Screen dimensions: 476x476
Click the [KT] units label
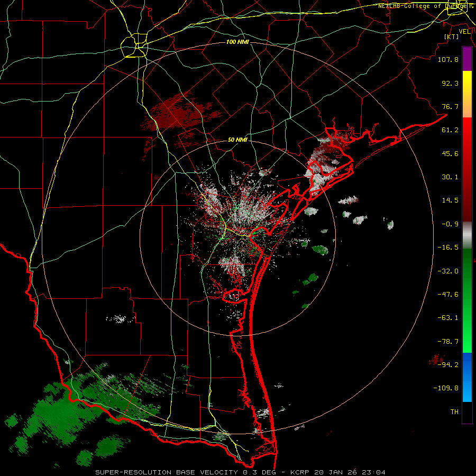[x=452, y=36]
